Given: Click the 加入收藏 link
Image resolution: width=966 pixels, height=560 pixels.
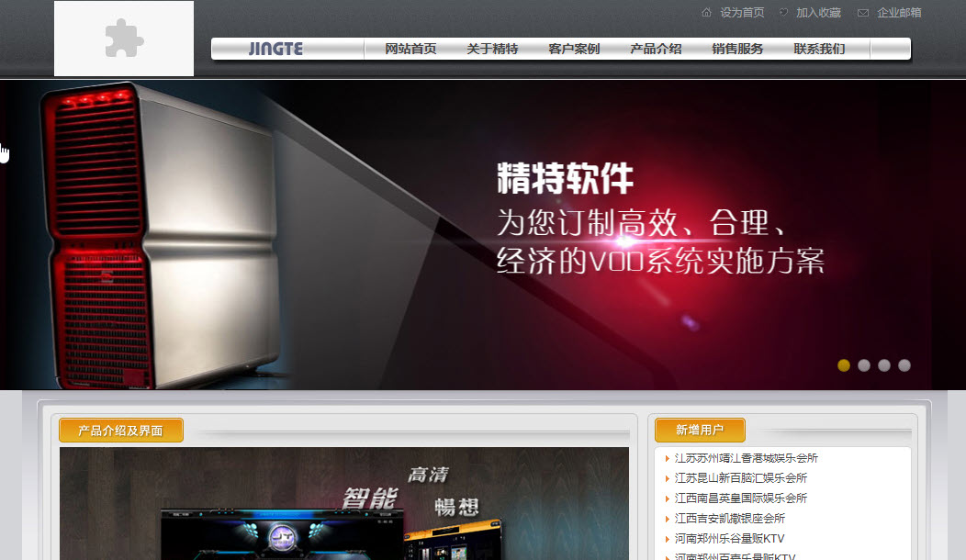Looking at the screenshot, I should click(819, 12).
